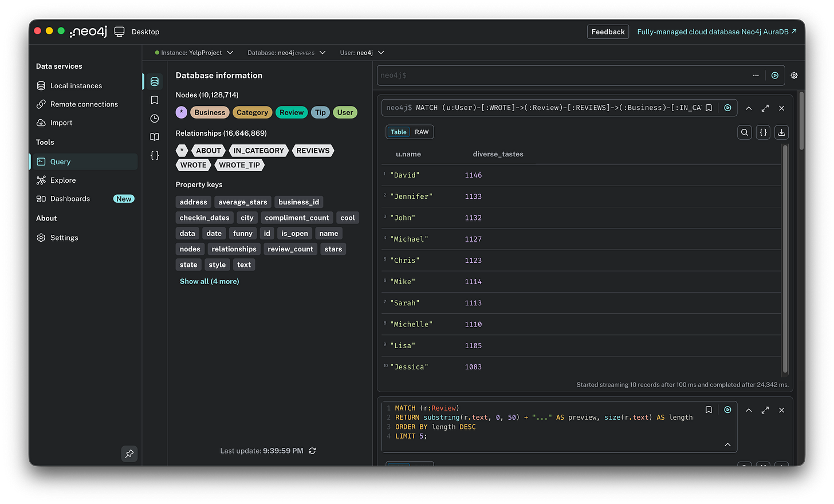The height and width of the screenshot is (504, 834).
Task: Collapse the bottom query editor
Action: (x=727, y=444)
